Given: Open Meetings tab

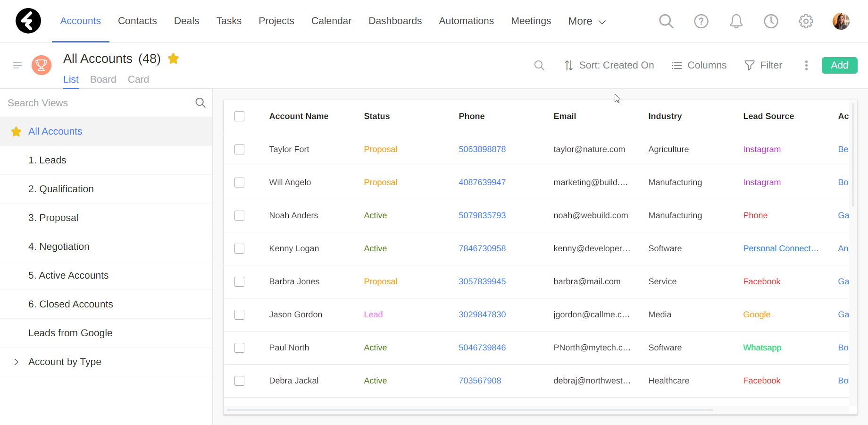Looking at the screenshot, I should click(x=531, y=21).
